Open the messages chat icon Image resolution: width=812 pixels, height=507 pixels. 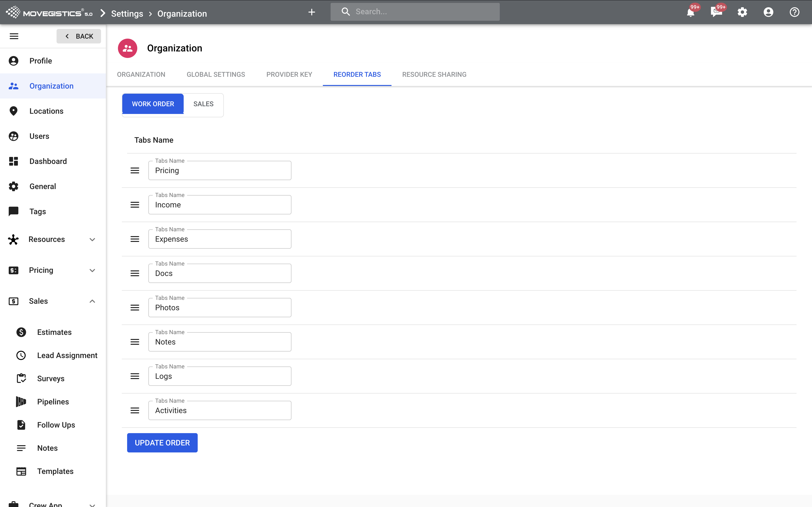(x=716, y=12)
